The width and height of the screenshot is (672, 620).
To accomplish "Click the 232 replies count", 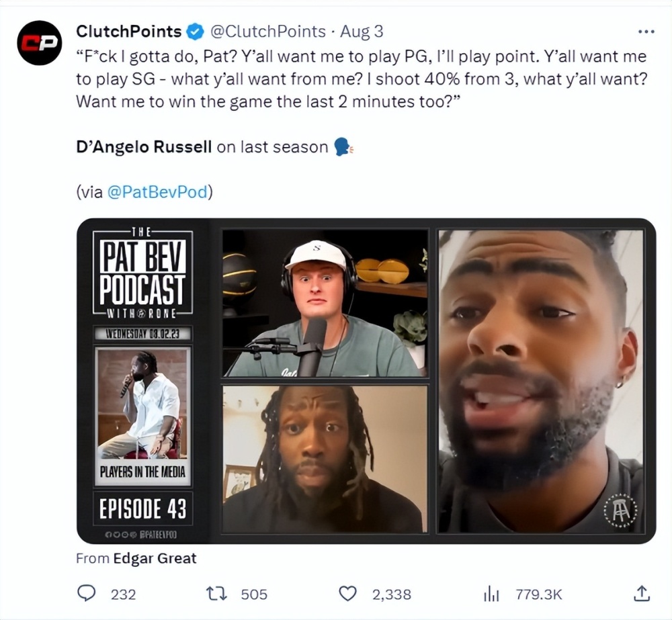I will (x=124, y=594).
